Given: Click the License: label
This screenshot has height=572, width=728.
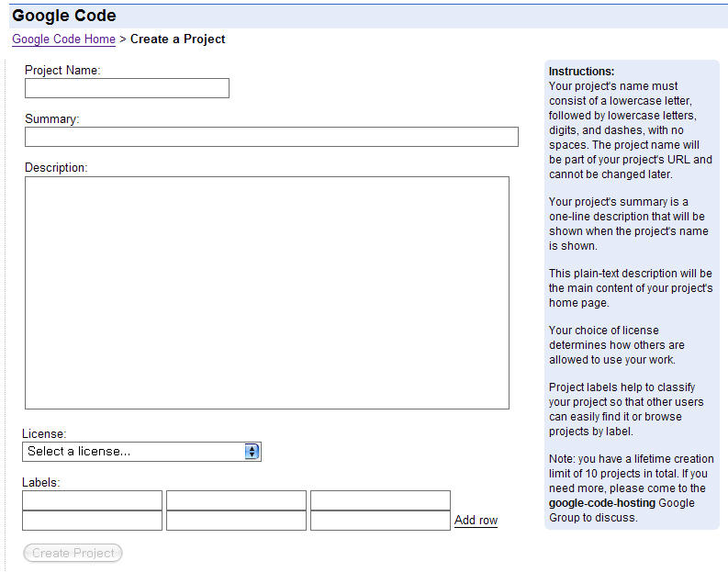Looking at the screenshot, I should 44,433.
